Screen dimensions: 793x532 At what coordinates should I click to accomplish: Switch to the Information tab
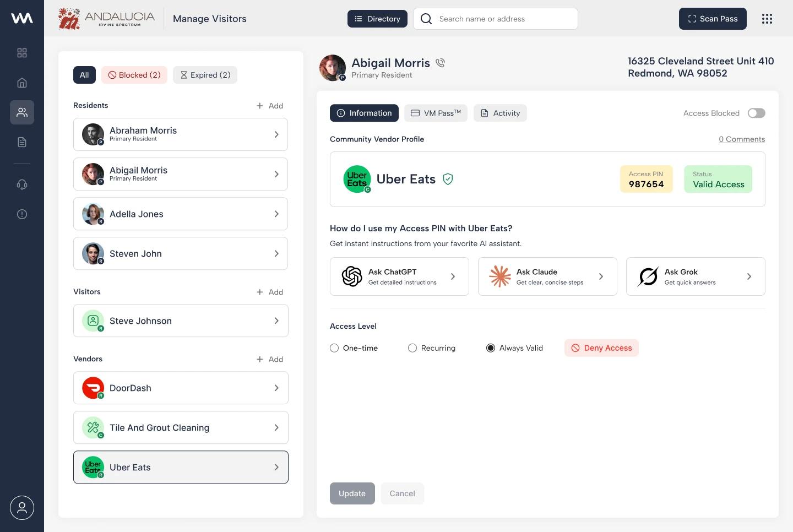pyautogui.click(x=364, y=113)
